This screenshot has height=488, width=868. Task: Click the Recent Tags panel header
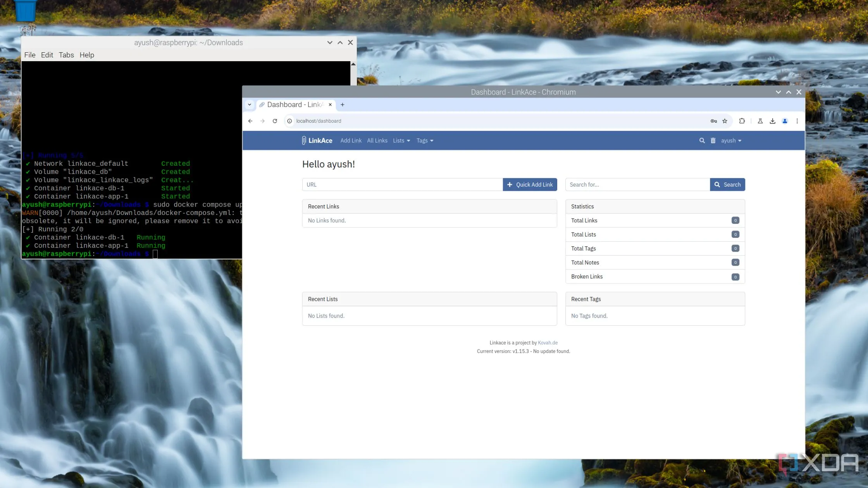click(x=655, y=299)
